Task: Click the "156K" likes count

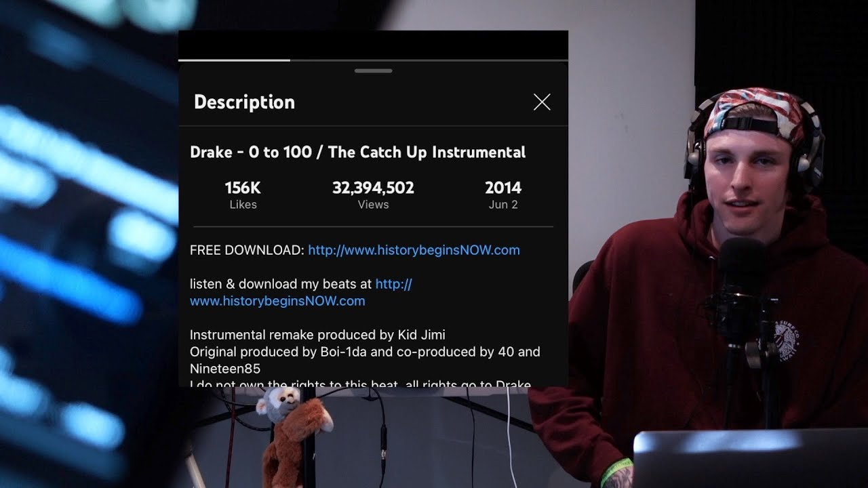Action: click(243, 188)
